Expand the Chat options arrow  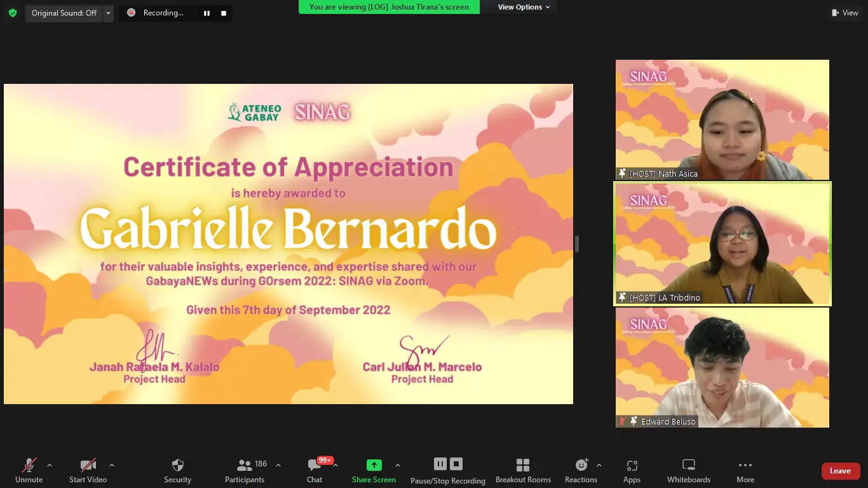[336, 465]
